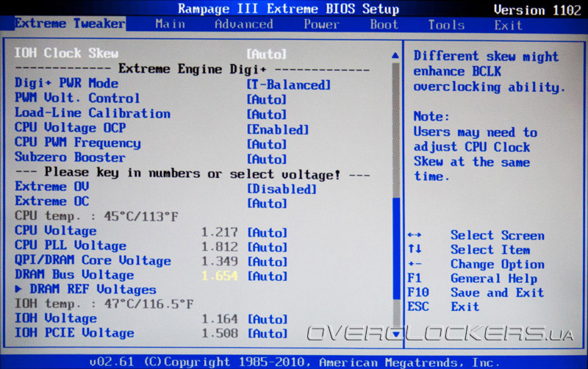Screen dimensions: 588x369
Task: Open the Power tab
Action: (x=321, y=24)
